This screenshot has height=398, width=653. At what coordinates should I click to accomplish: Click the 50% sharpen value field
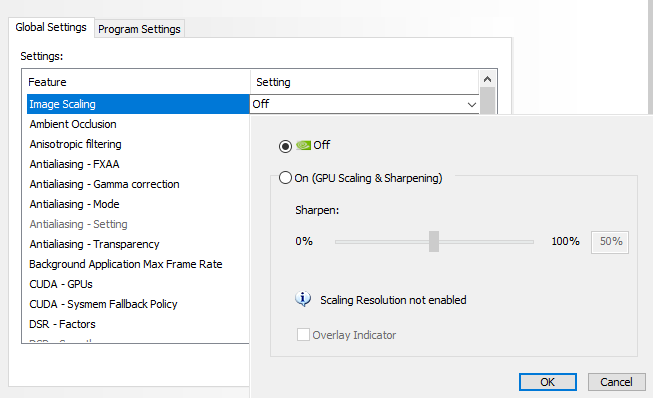point(610,242)
